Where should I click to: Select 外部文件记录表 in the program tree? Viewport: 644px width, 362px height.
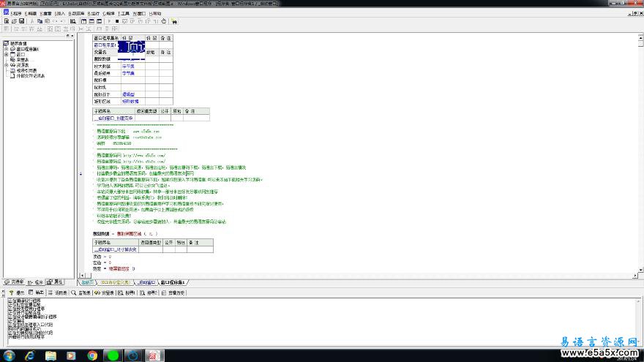tap(31, 75)
